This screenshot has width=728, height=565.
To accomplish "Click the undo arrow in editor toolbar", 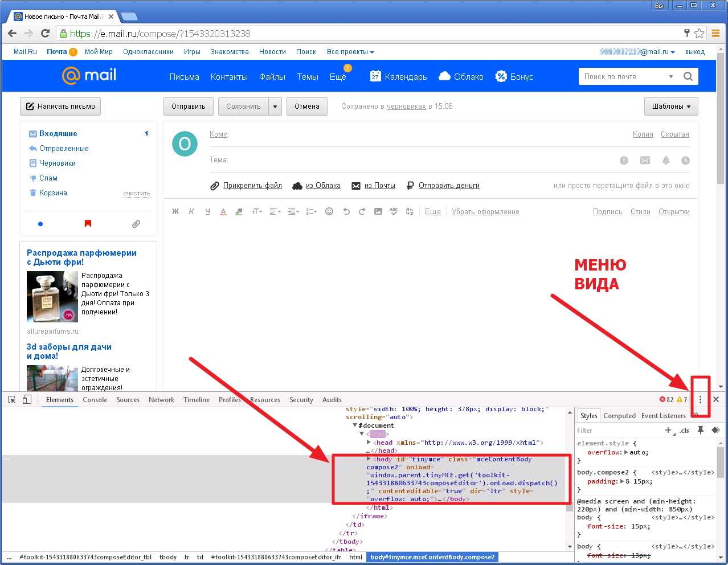I will (346, 211).
